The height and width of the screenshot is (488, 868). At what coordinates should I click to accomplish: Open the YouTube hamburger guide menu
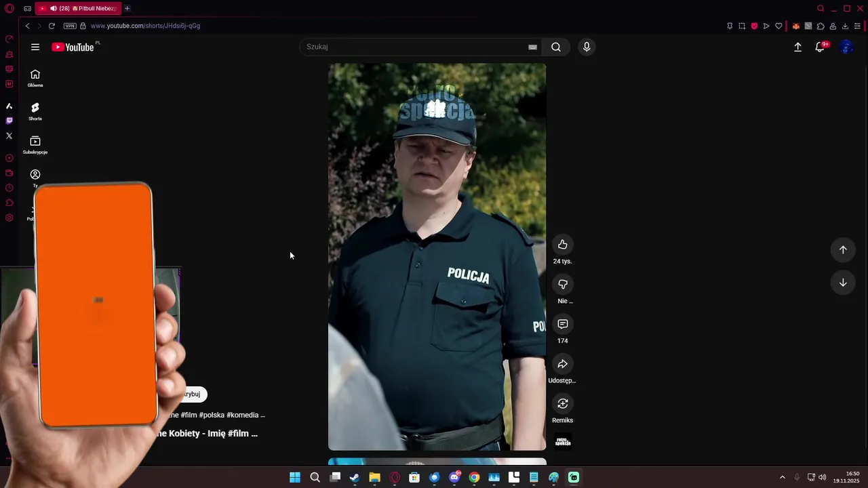[35, 47]
